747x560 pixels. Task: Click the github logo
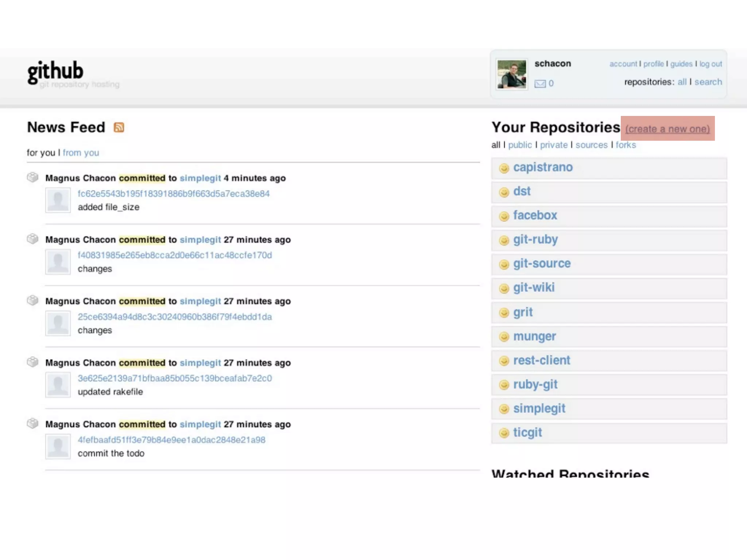pyautogui.click(x=55, y=71)
